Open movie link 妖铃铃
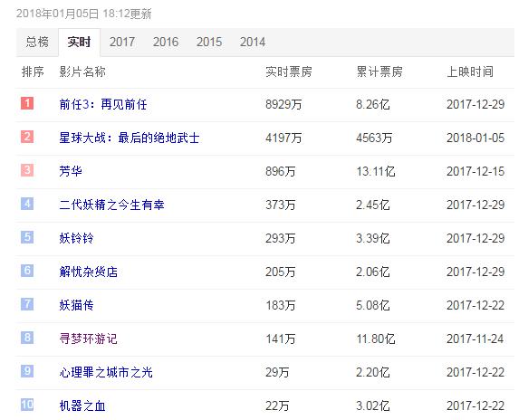Viewport: 528px width, 420px height. click(76, 238)
